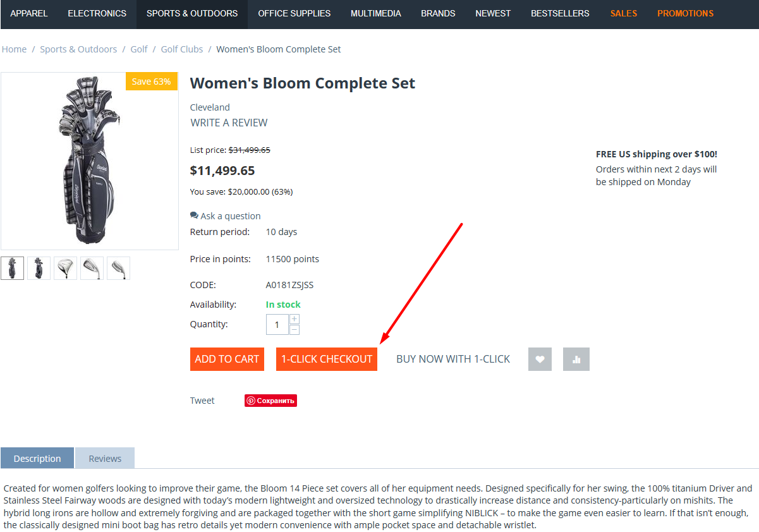
Task: Increase quantity with the plus stepper
Action: [x=294, y=319]
